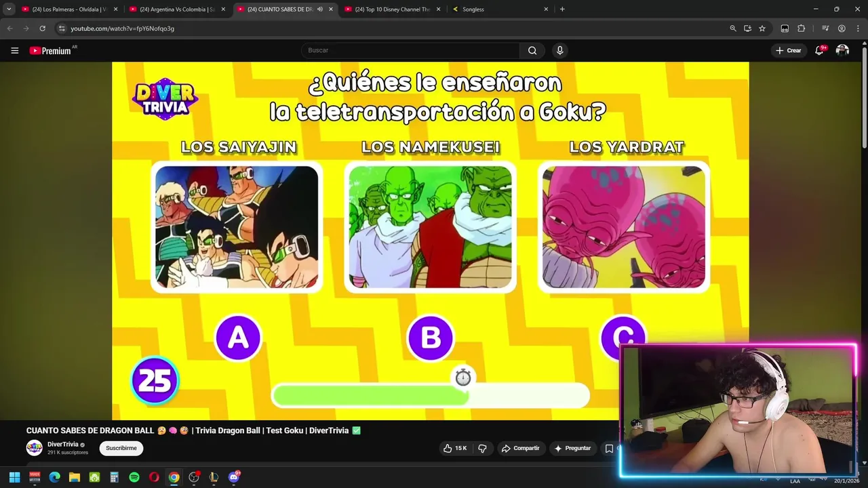Open the tab search dropdown arrow

pos(9,9)
